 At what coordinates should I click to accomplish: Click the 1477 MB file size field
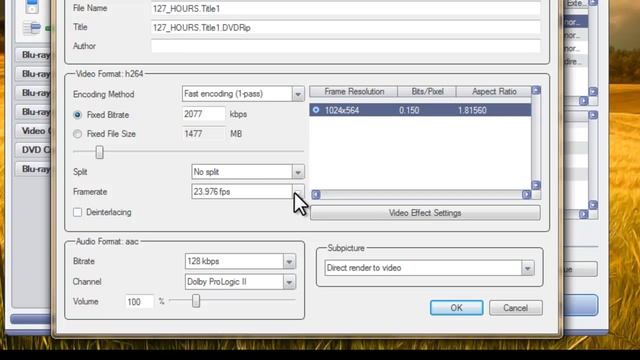(203, 133)
